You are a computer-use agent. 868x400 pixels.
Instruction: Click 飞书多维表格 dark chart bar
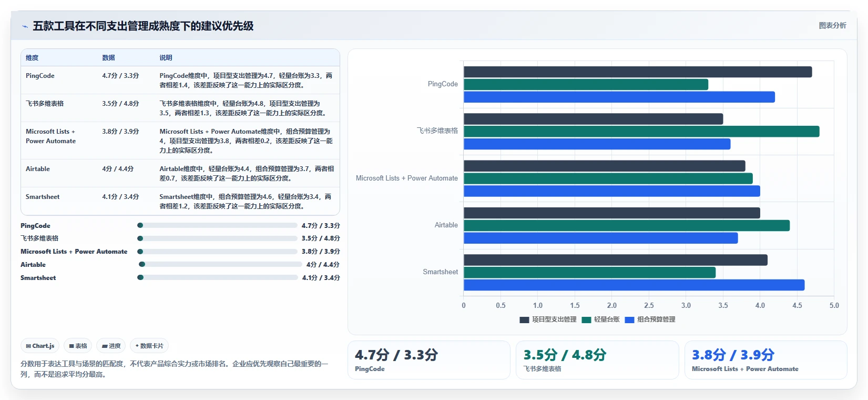593,119
